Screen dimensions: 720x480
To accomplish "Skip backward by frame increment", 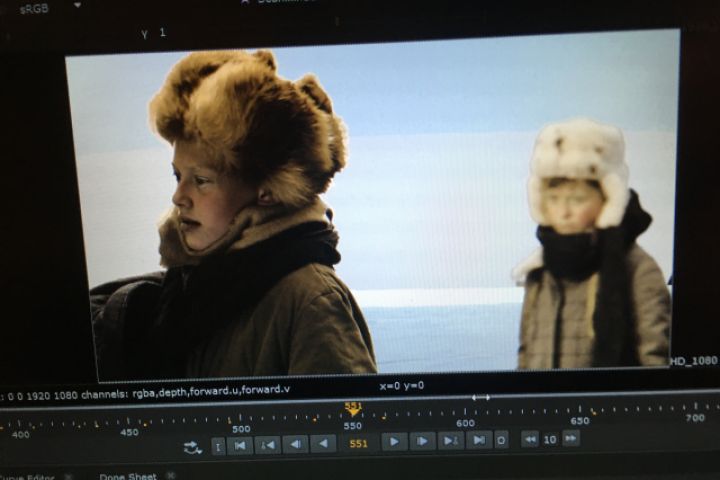I will (x=530, y=440).
